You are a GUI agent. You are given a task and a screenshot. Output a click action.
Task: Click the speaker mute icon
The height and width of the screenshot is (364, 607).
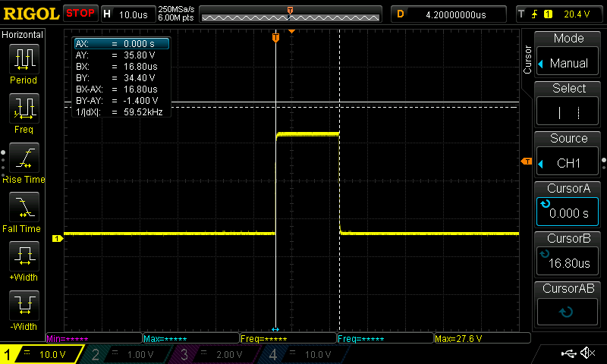[x=587, y=353]
